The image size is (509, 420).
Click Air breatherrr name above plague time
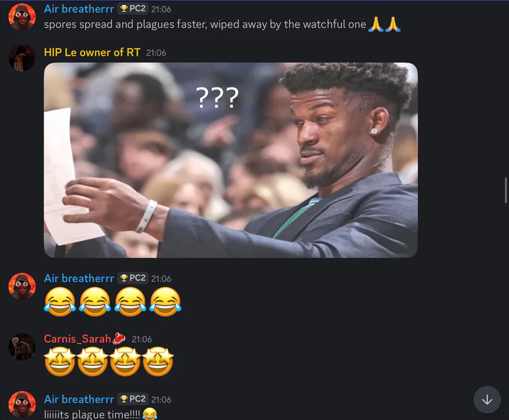tap(79, 399)
